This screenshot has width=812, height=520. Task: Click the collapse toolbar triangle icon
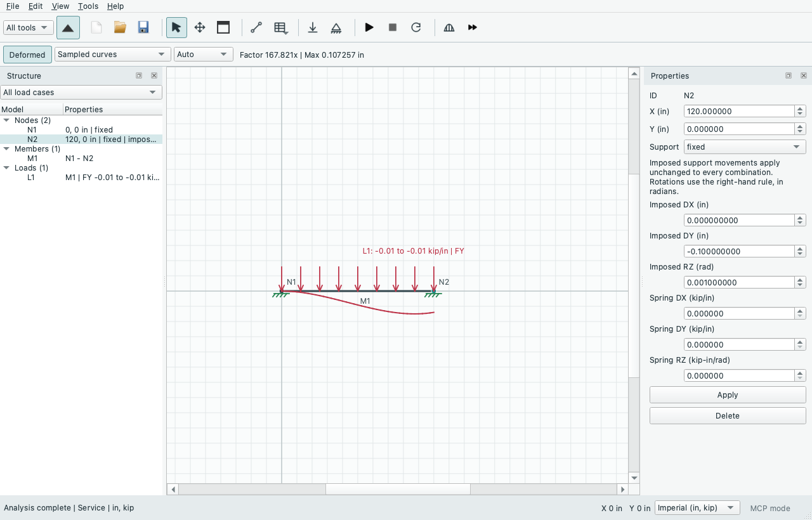pyautogui.click(x=68, y=28)
